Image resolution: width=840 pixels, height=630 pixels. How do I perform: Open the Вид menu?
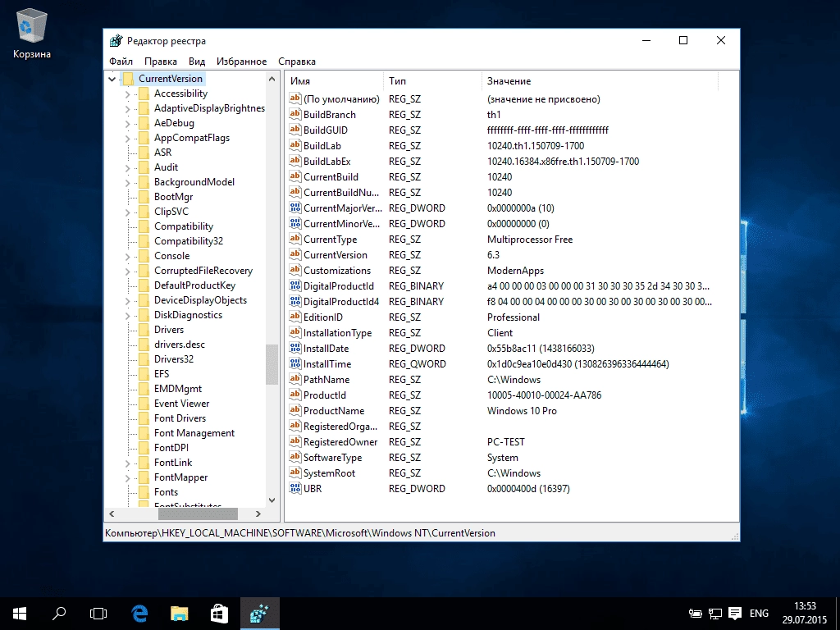click(197, 61)
